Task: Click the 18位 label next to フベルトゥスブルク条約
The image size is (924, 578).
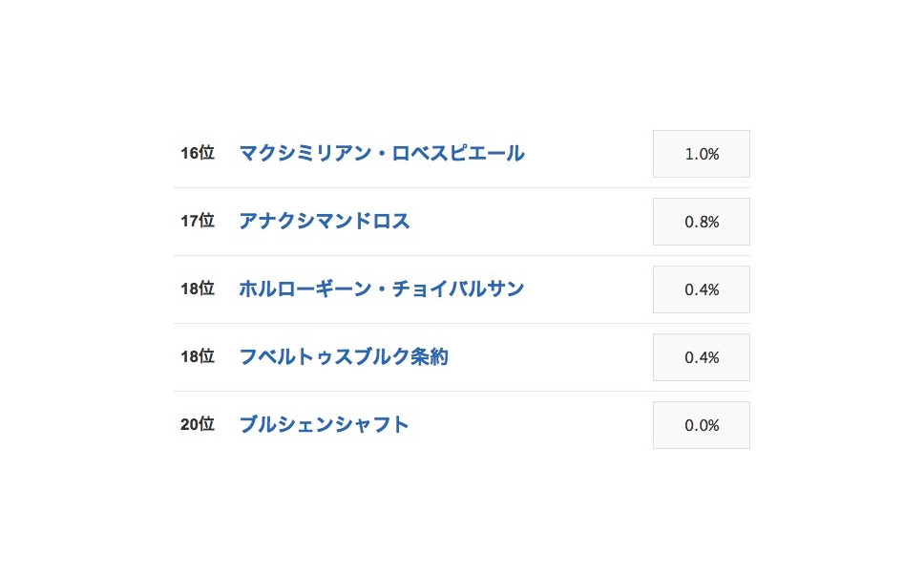Action: tap(198, 357)
